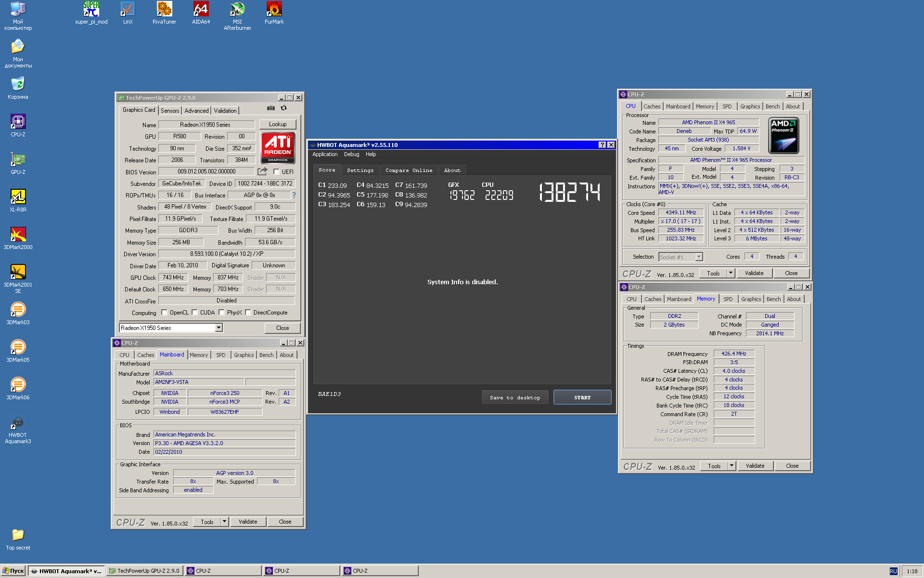Launch the MSI Afterburner desktop icon
The height and width of the screenshot is (578, 924).
[x=237, y=15]
